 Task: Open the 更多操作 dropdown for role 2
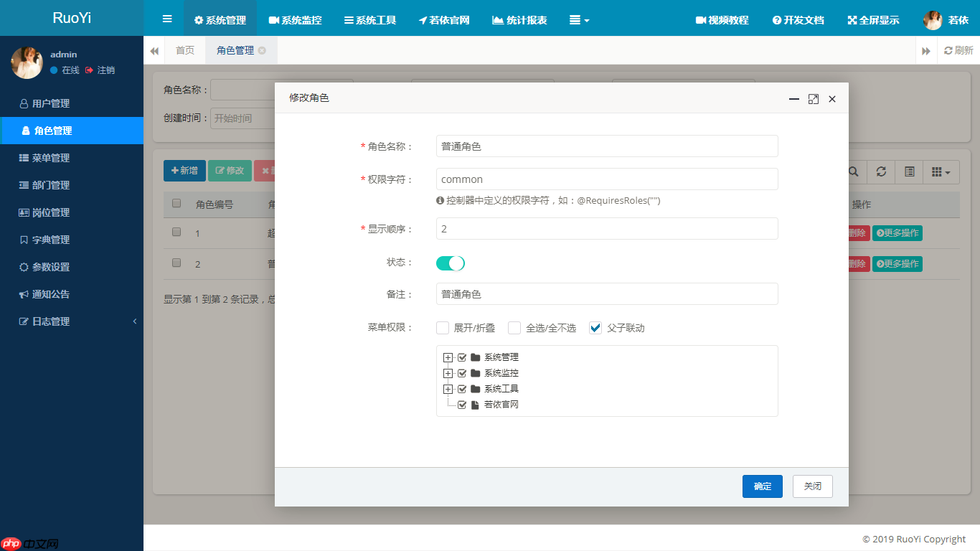coord(897,263)
